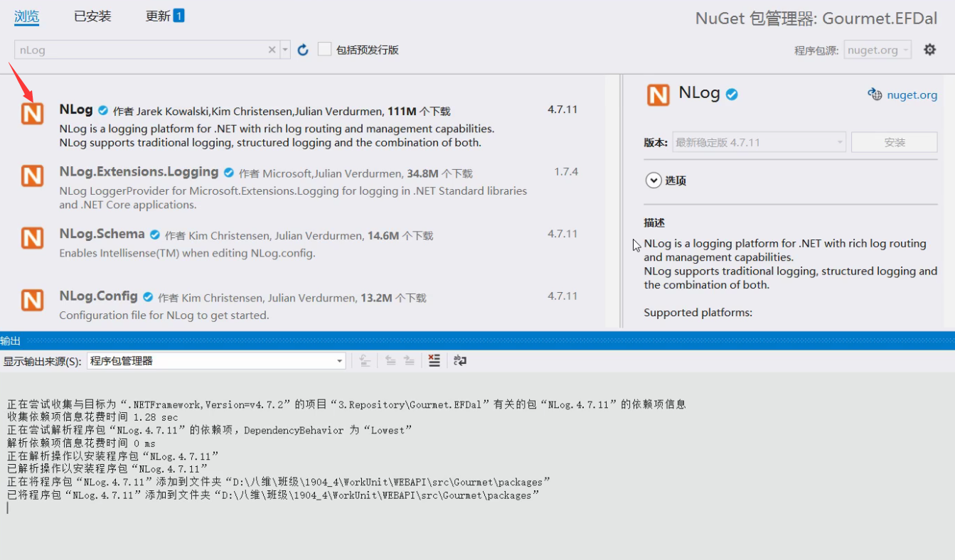Click the updates count badge
The image size is (955, 560).
[x=179, y=15]
